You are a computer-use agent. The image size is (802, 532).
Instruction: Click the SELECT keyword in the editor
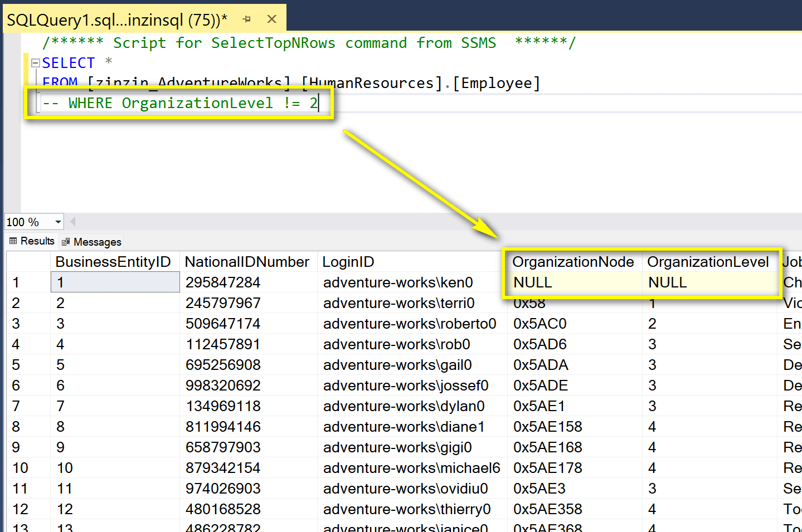(x=69, y=63)
